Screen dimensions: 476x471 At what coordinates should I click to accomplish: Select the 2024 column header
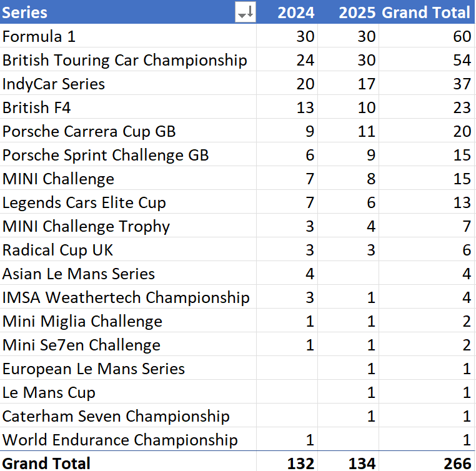(295, 12)
